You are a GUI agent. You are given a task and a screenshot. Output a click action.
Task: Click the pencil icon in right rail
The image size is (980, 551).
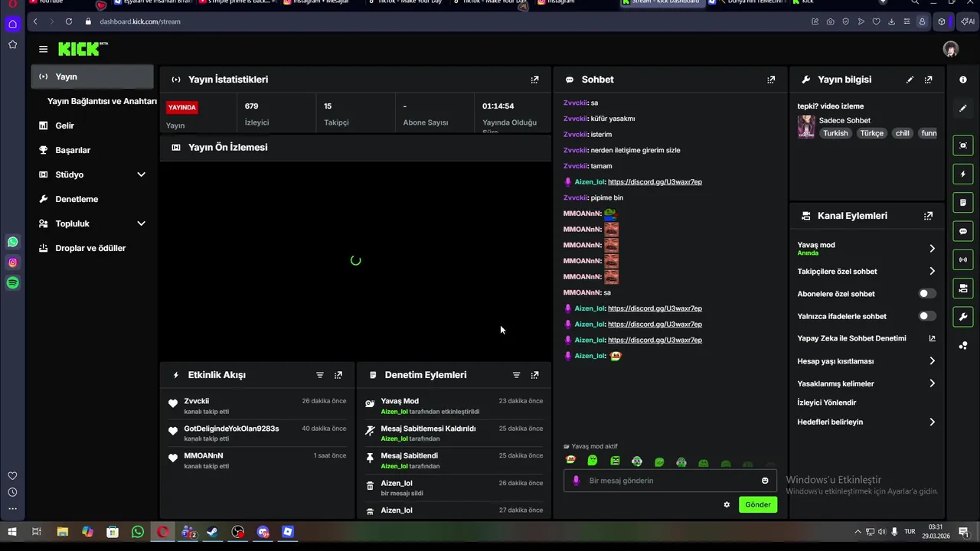coord(963,109)
